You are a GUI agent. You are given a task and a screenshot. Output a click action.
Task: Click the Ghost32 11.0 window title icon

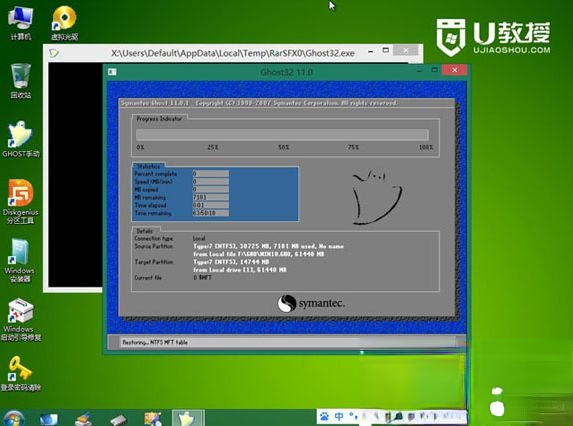112,72
